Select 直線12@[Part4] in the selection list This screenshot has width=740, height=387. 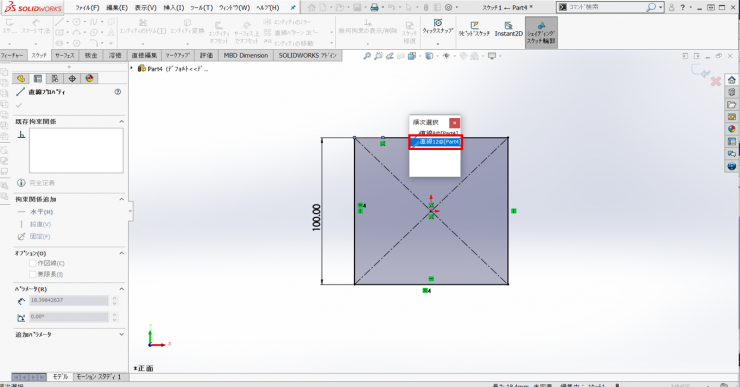[x=435, y=142]
